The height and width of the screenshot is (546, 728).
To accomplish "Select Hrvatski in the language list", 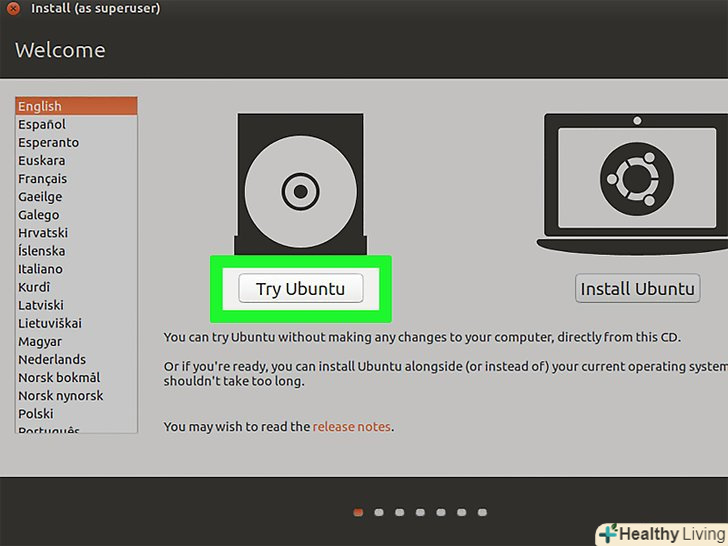I will 76,233.
